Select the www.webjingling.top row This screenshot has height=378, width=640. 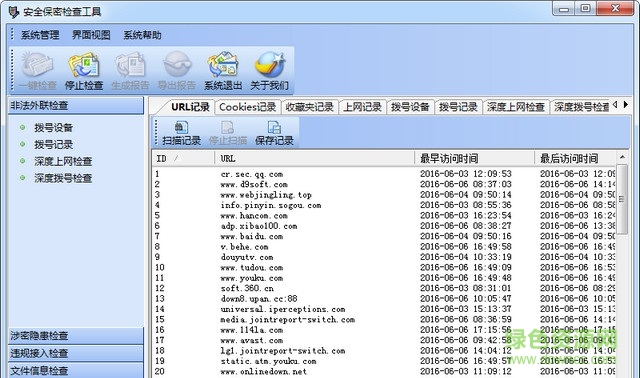[384, 195]
